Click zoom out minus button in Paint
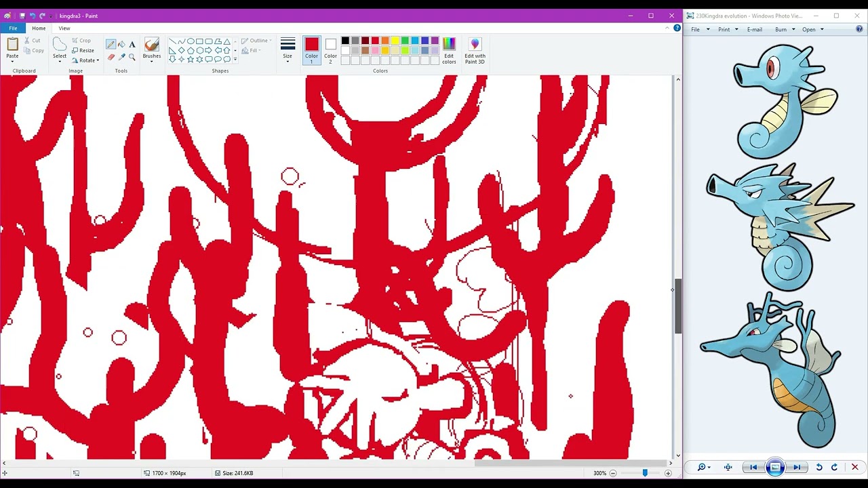The image size is (868, 488). click(x=613, y=473)
